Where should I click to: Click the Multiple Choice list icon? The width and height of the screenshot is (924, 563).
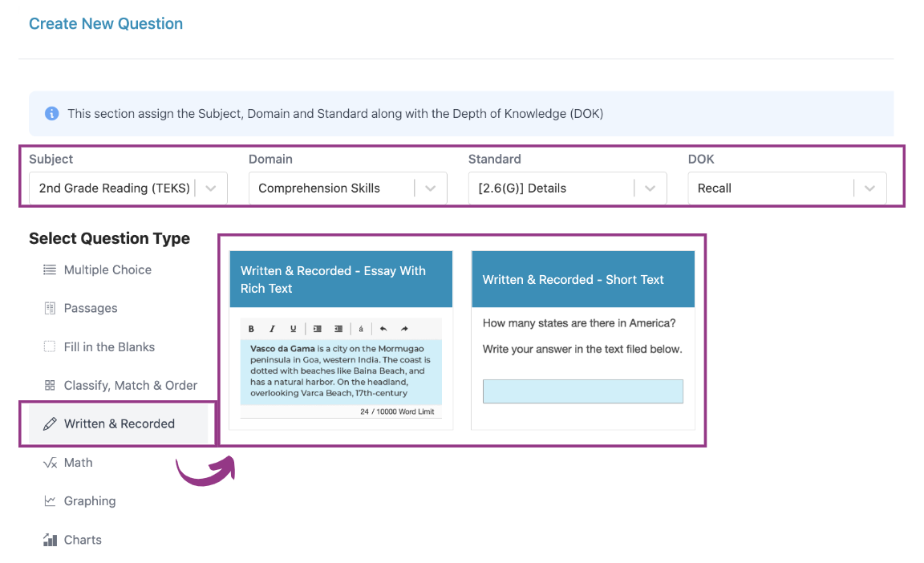click(x=50, y=269)
